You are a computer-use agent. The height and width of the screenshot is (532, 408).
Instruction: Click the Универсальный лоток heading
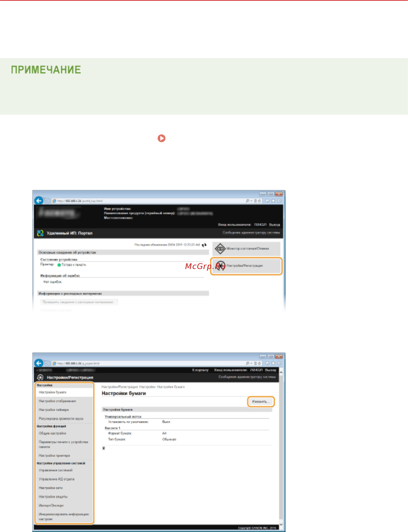pyautogui.click(x=123, y=416)
